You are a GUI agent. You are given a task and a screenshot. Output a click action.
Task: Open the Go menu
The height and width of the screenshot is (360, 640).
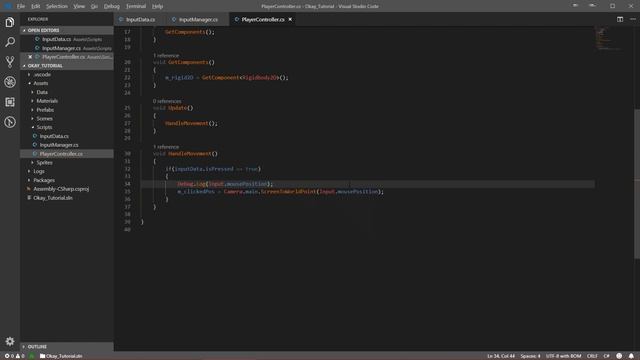tap(94, 6)
